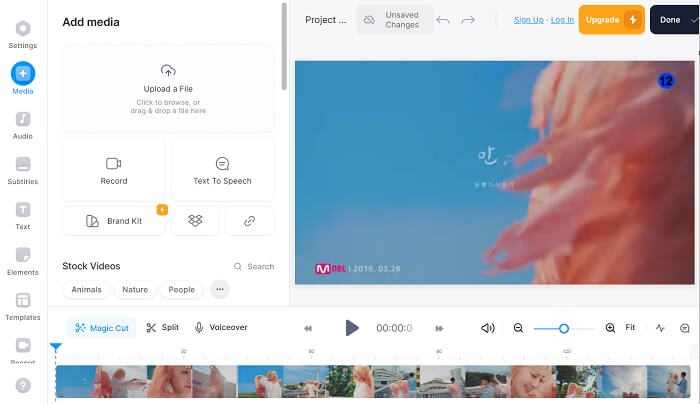
Task: Toggle the audio waveform icon
Action: 660,328
